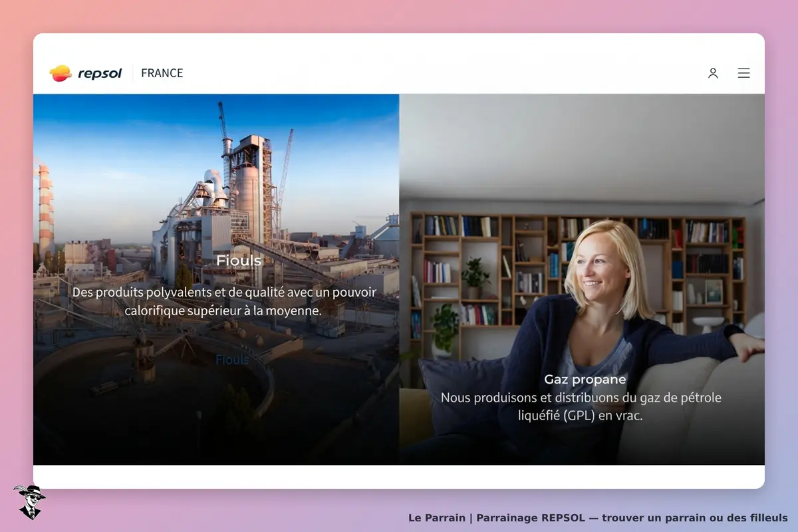Click the Le Parrain Parrainage REPSOL caption

tap(598, 517)
